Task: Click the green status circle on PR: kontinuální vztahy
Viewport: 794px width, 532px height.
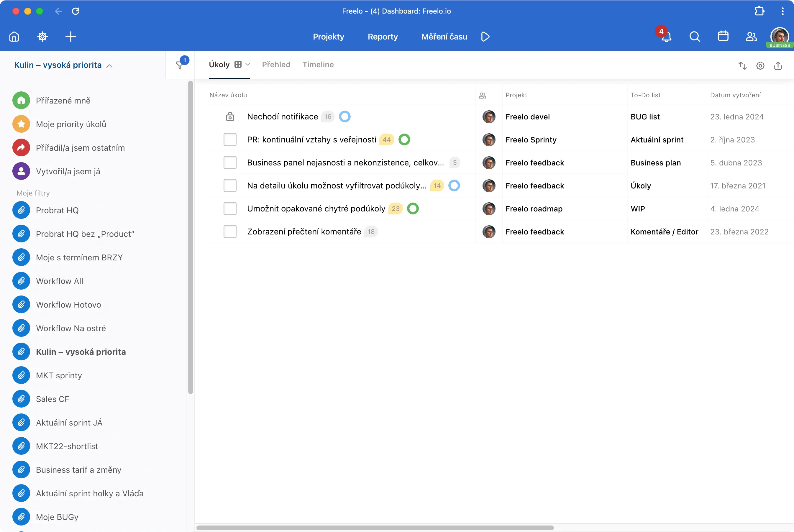Action: point(404,139)
